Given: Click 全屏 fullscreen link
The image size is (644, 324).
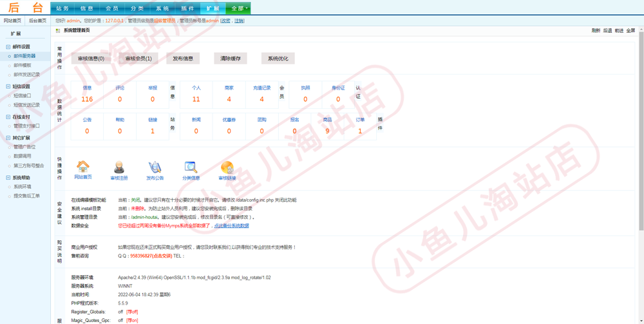Looking at the screenshot, I should pyautogui.click(x=630, y=31).
